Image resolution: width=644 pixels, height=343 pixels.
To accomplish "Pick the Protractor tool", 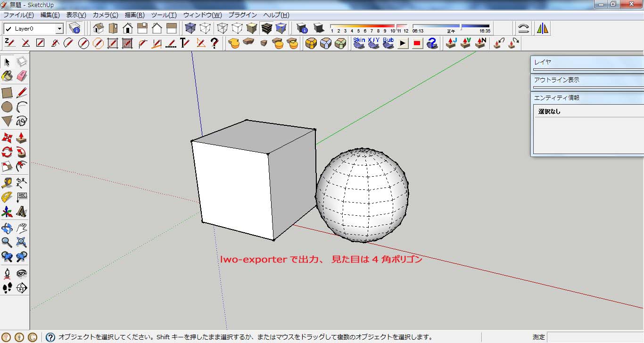I will 7,197.
